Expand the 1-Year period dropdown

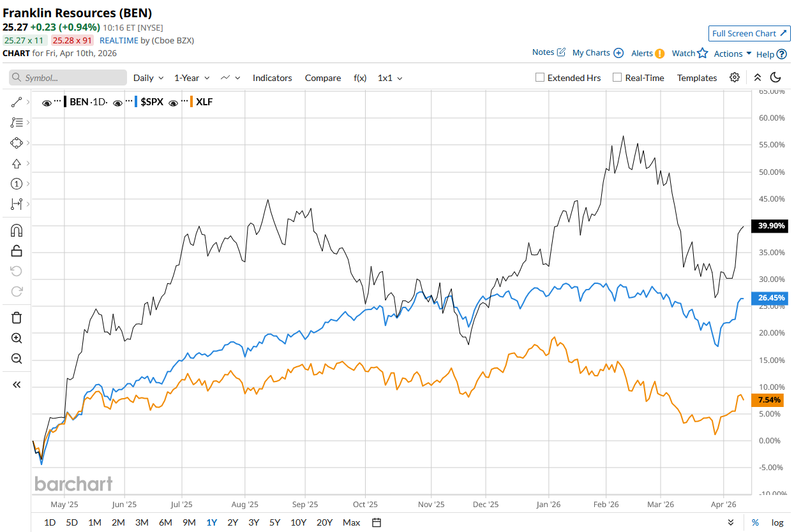tap(192, 78)
